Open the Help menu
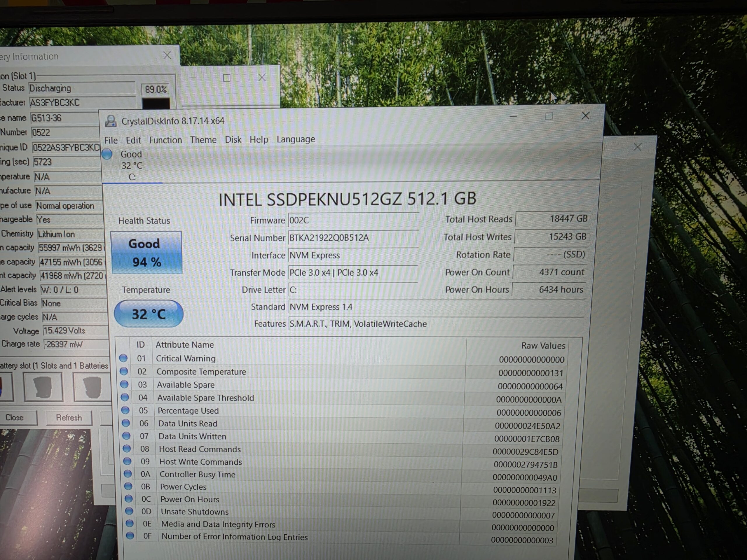This screenshot has height=560, width=747. 259,139
